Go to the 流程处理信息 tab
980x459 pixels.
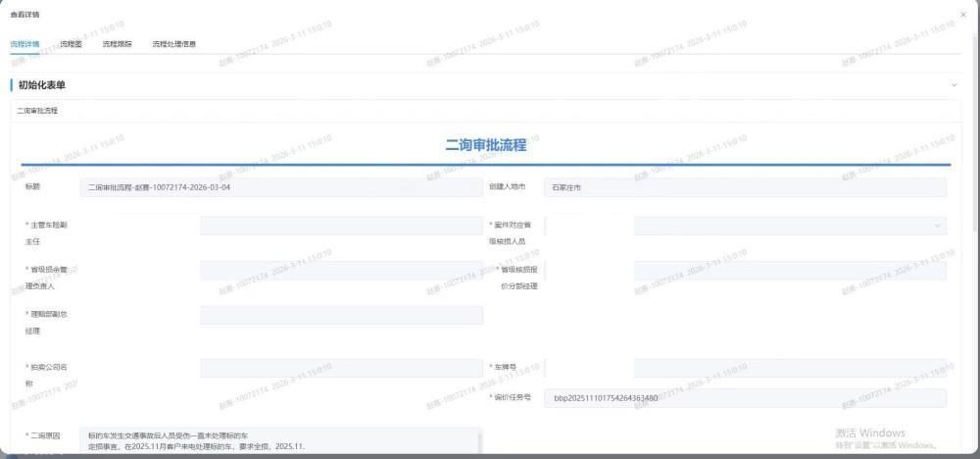174,44
